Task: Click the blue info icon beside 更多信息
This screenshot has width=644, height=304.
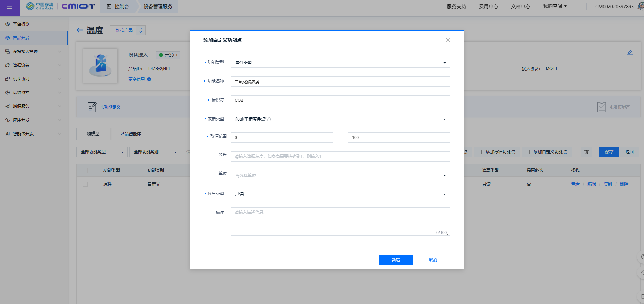Action: coord(149,79)
